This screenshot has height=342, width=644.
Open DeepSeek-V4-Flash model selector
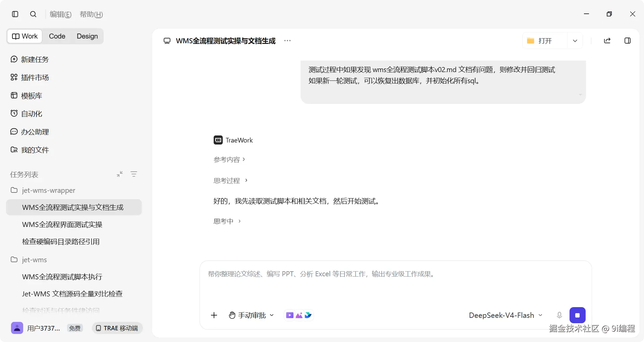(505, 315)
